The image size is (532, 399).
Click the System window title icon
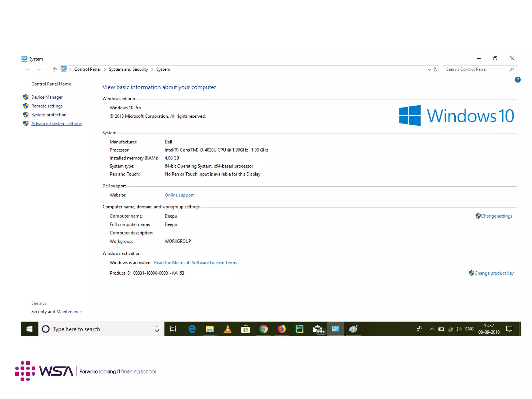coord(24,59)
